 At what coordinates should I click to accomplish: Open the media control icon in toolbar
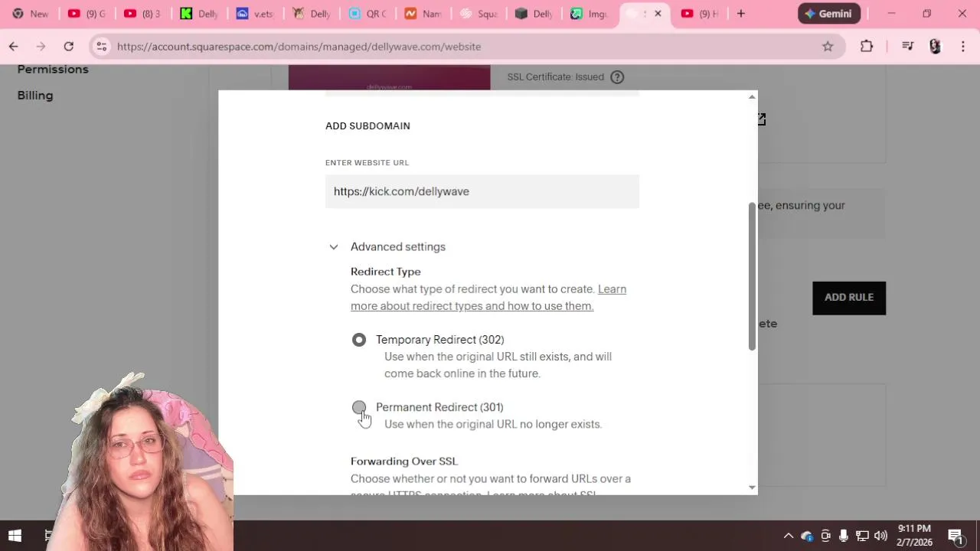[x=908, y=47]
